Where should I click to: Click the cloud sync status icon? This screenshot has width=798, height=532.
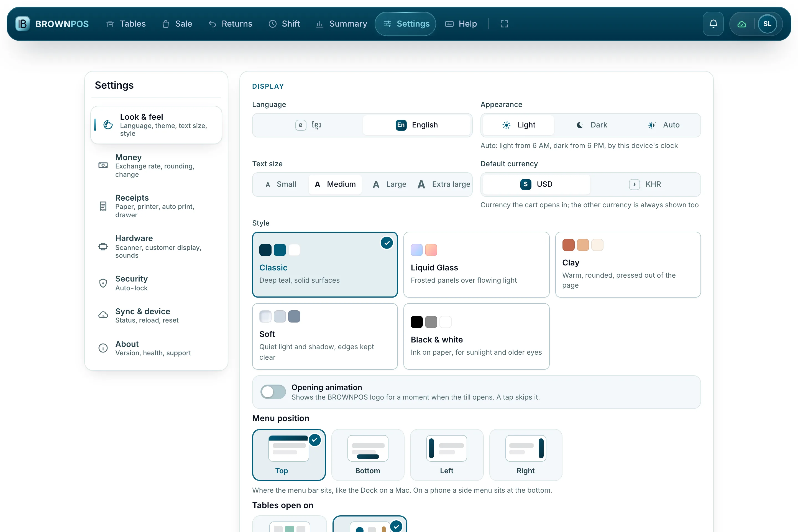coord(742,24)
